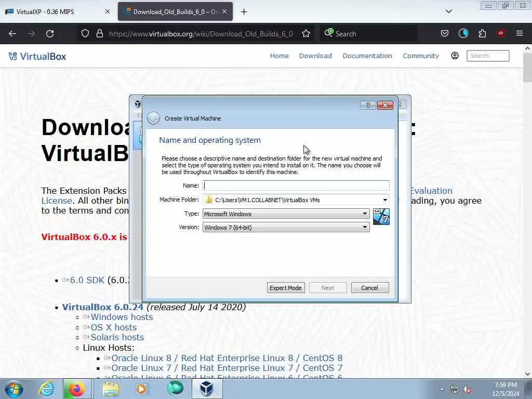
Task: Select the Download_Old_Builds_6_0 tab
Action: pos(176,11)
